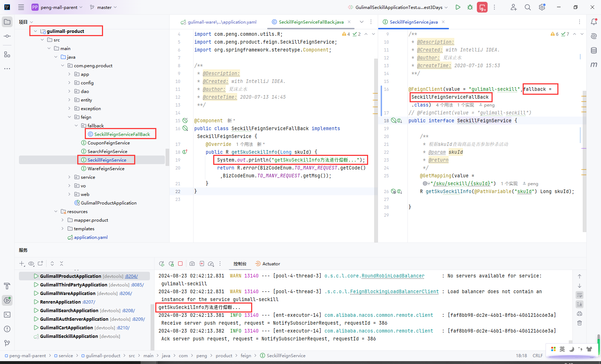Click Open in New Tab icon in Services toolbar
This screenshot has width=601, height=364.
pyautogui.click(x=40, y=264)
